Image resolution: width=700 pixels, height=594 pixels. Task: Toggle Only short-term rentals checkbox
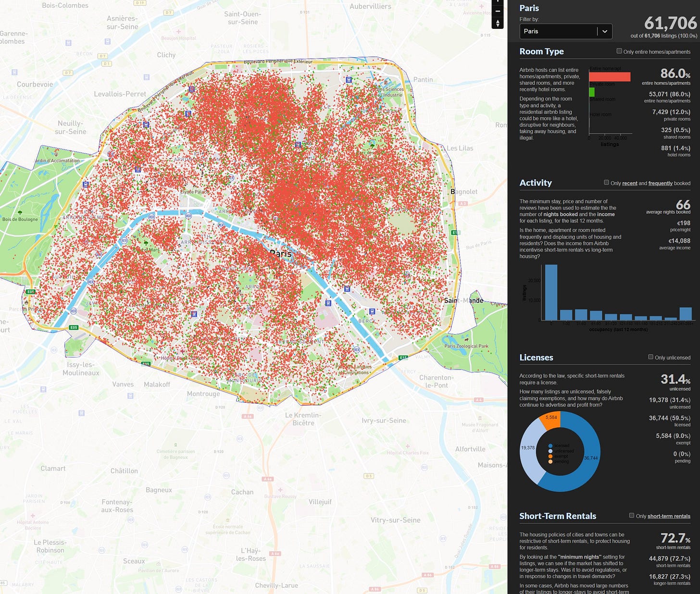point(632,516)
